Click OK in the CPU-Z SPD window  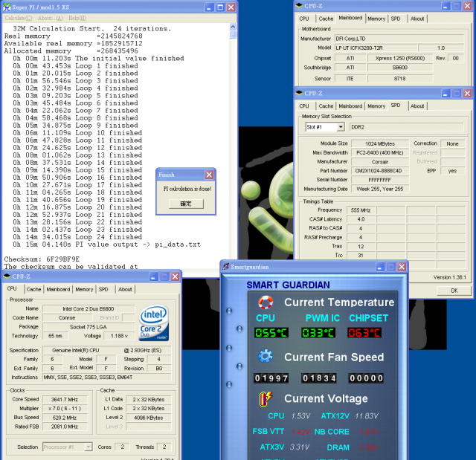pyautogui.click(x=454, y=291)
